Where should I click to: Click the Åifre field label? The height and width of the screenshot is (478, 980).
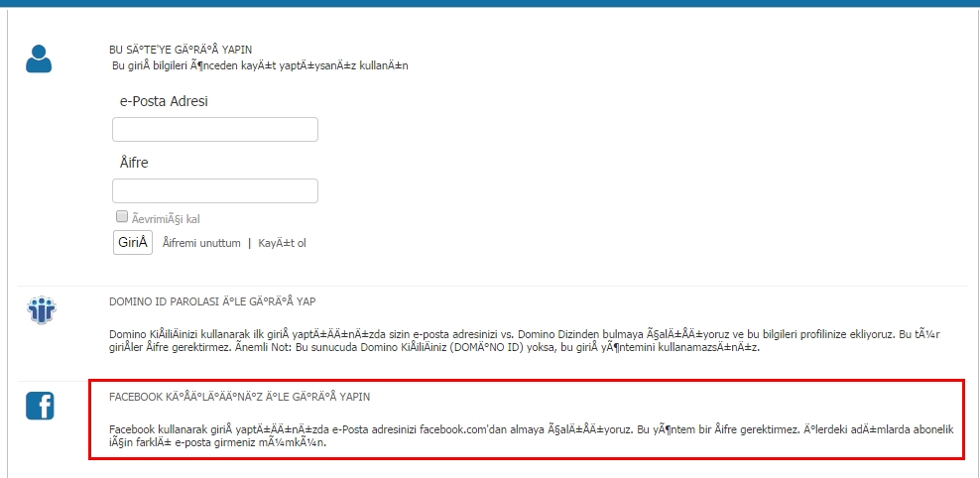134,163
